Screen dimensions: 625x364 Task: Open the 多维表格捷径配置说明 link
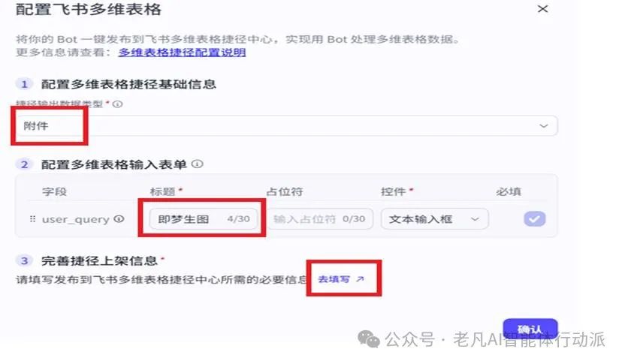(182, 53)
